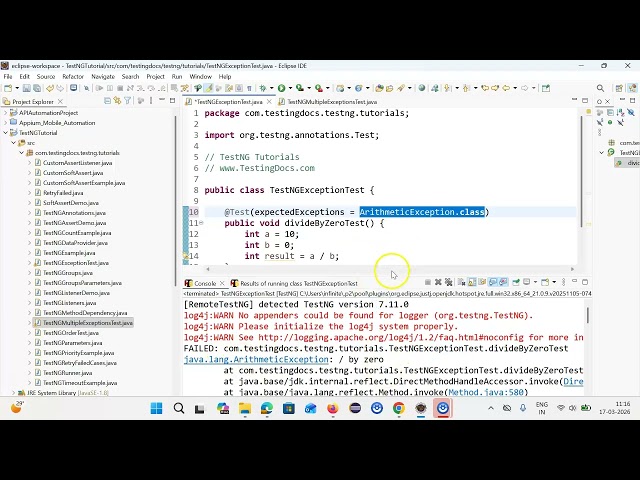Toggle Word Wrap in the Console toolbar

tap(482, 282)
